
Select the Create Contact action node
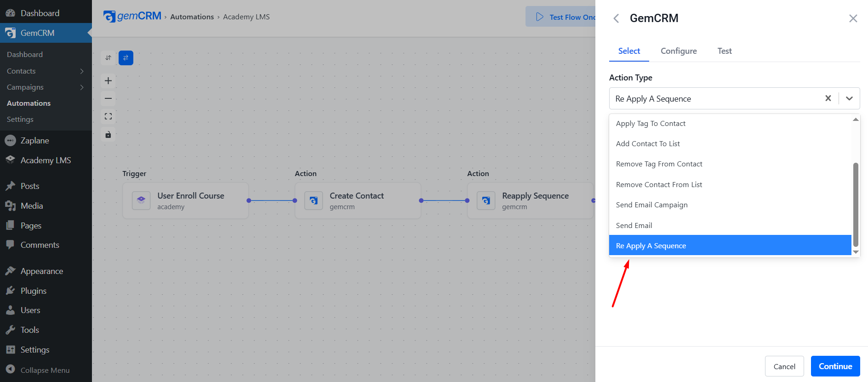[358, 200]
